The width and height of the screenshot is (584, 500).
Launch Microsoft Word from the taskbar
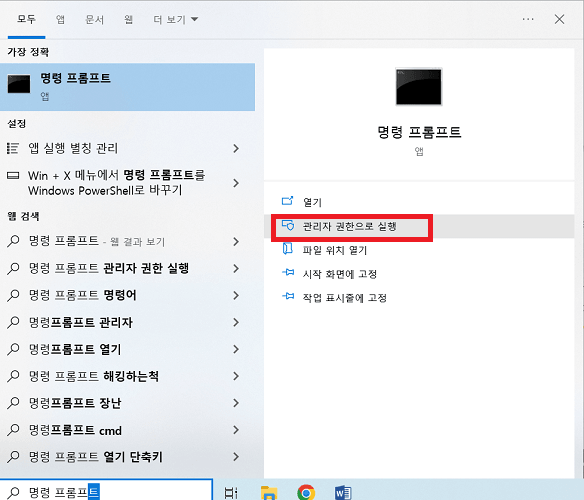(x=343, y=493)
